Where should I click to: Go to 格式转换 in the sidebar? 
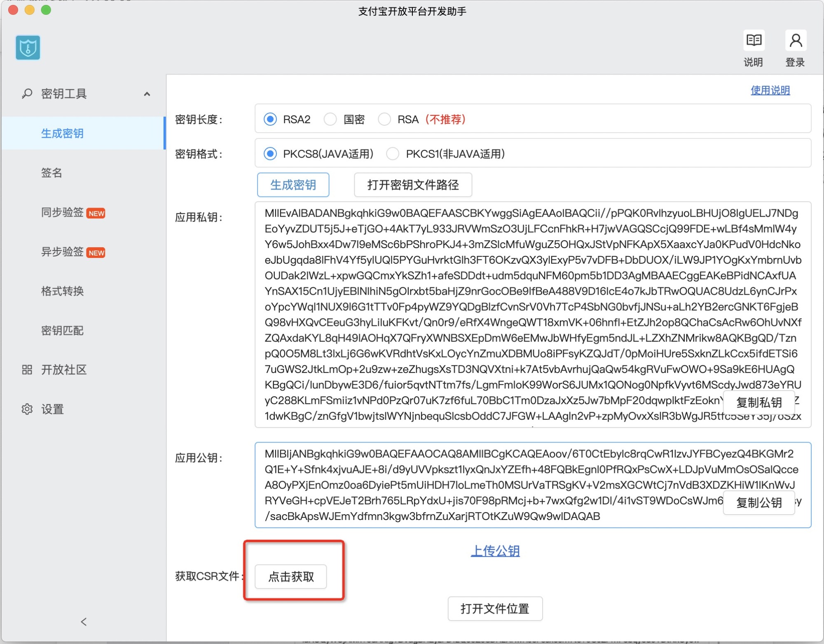(x=62, y=291)
